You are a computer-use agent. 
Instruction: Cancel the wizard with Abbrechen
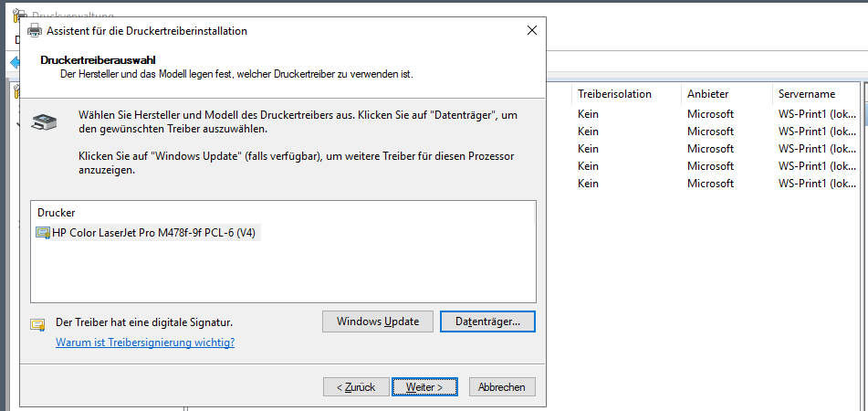click(502, 387)
